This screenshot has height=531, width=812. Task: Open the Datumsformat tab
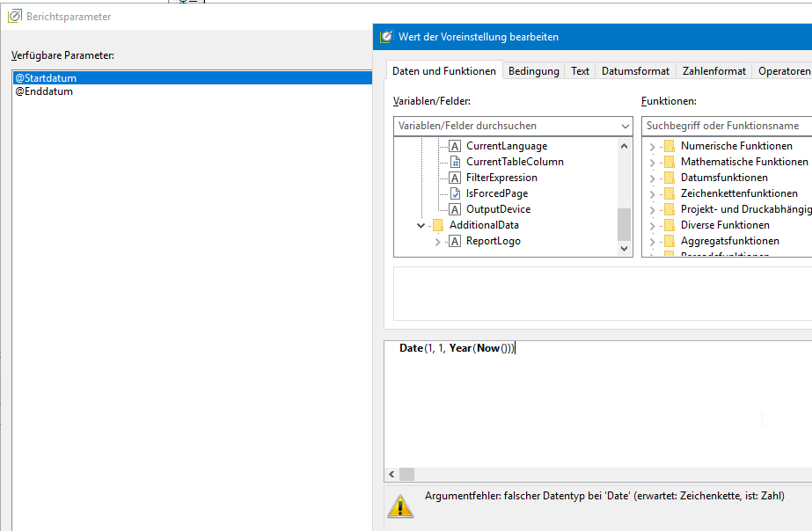tap(635, 71)
